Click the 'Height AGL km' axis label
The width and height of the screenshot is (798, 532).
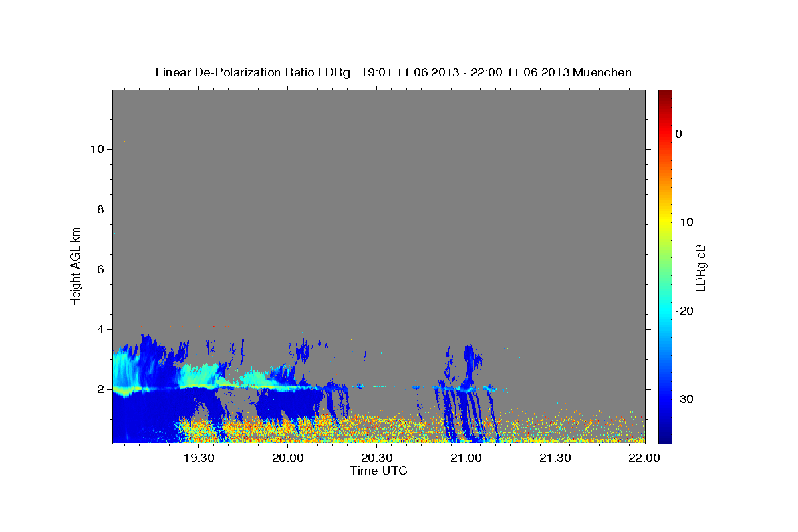(76, 266)
